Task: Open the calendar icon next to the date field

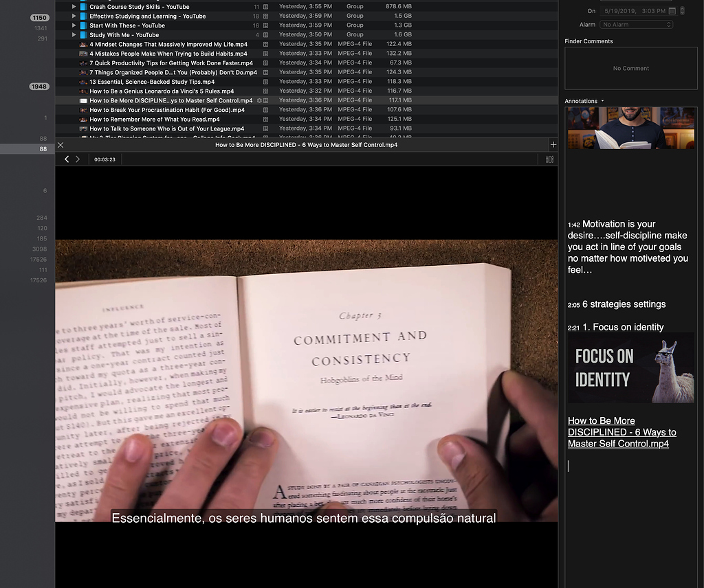Action: pyautogui.click(x=672, y=11)
